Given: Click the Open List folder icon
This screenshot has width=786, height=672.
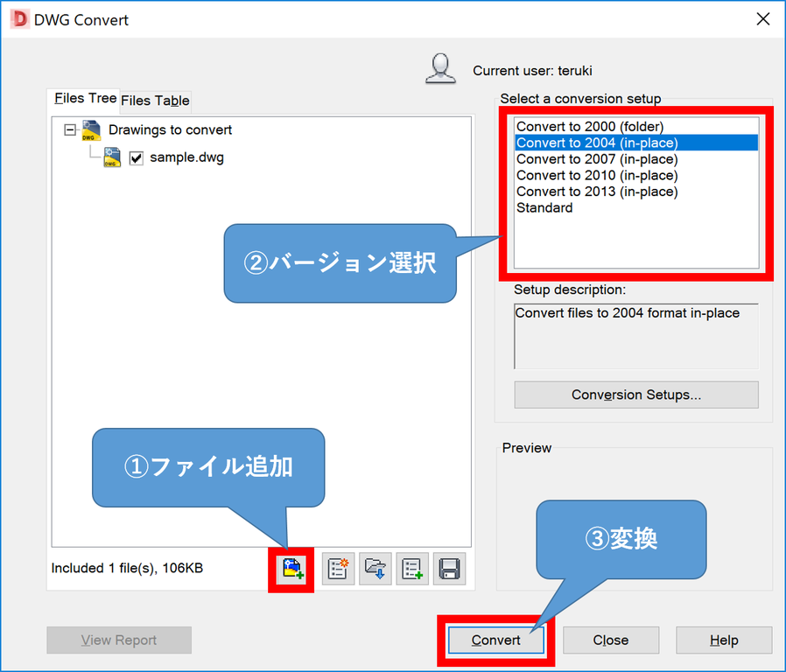Looking at the screenshot, I should pos(375,570).
